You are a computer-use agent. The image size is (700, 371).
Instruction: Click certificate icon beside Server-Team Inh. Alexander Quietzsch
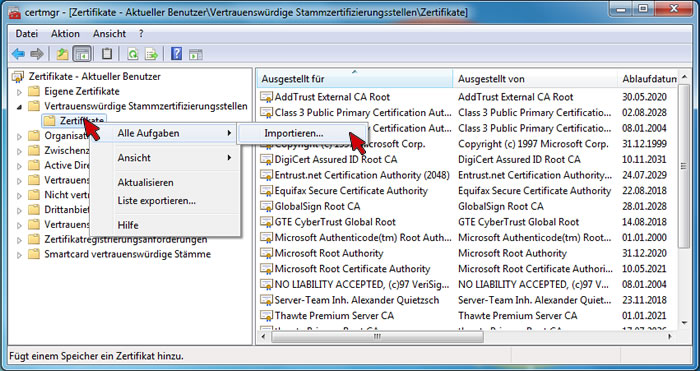pos(267,300)
